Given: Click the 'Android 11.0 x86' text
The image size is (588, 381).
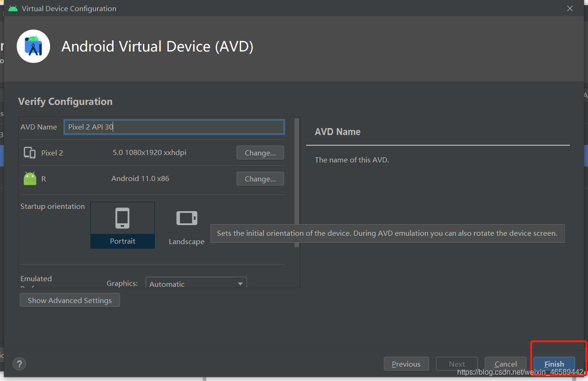Looking at the screenshot, I should (x=140, y=178).
